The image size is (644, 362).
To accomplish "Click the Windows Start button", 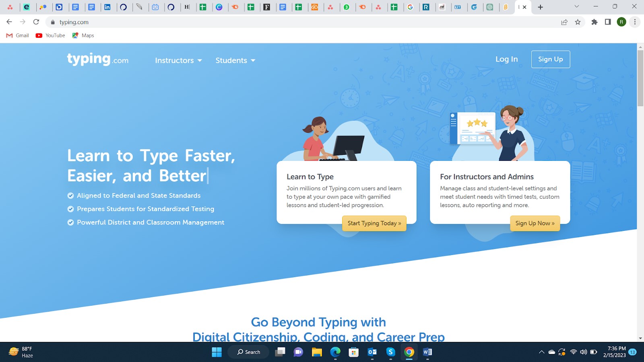I will tap(217, 352).
